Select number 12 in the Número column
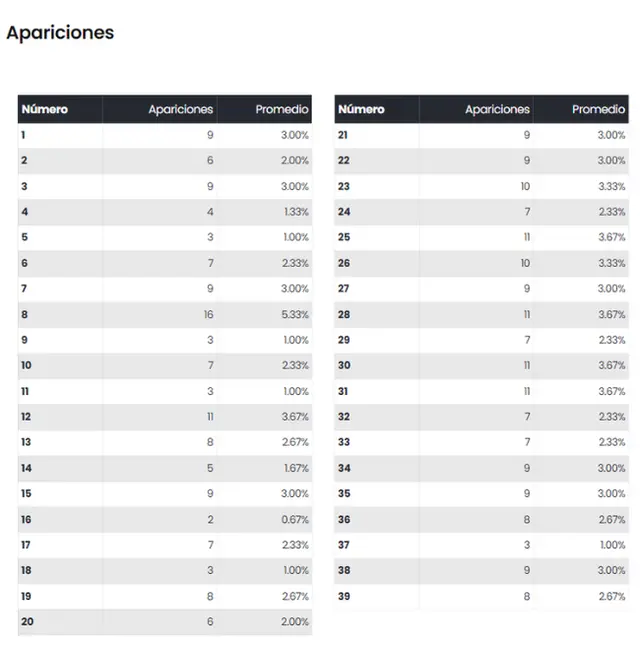The width and height of the screenshot is (640, 649). [x=26, y=417]
